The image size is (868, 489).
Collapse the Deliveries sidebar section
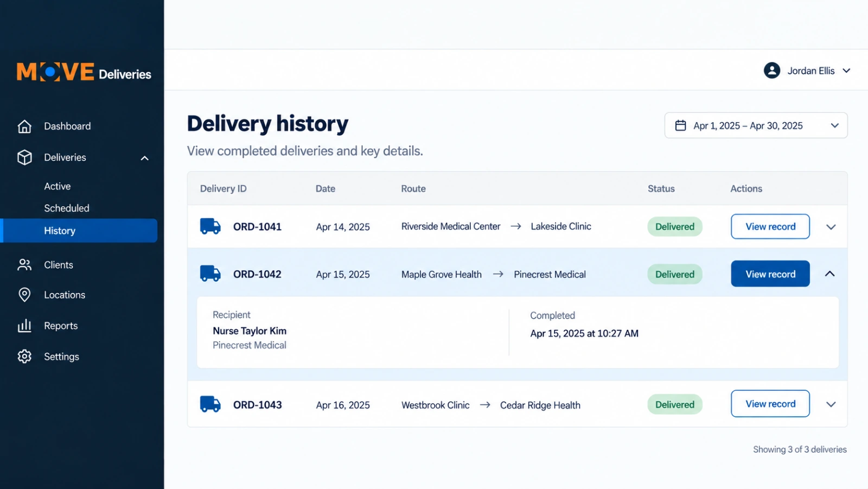click(145, 158)
